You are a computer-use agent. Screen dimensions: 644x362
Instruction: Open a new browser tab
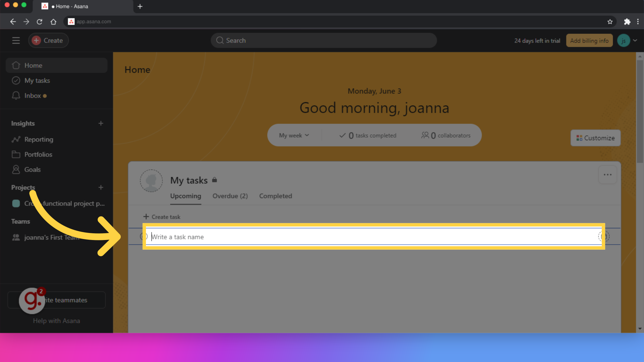(140, 6)
